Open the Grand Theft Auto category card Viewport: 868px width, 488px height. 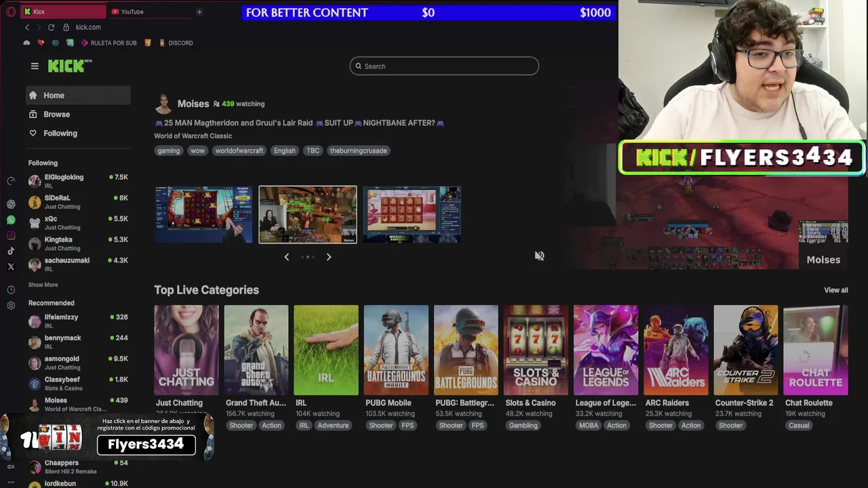(x=256, y=350)
